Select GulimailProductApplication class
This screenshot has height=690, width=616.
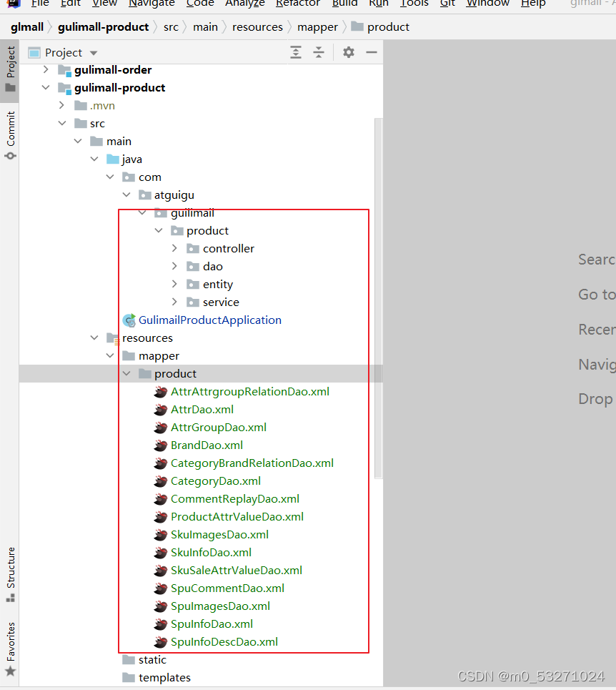point(209,320)
